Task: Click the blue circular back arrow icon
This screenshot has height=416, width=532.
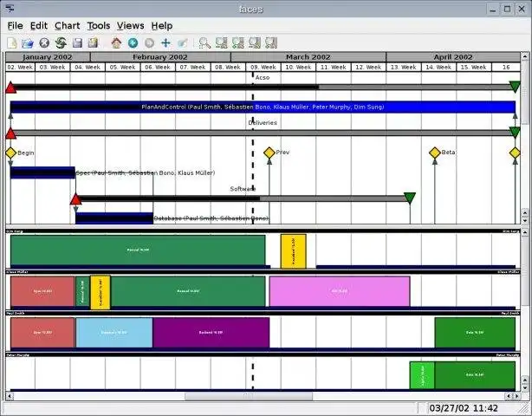Action: [133, 43]
